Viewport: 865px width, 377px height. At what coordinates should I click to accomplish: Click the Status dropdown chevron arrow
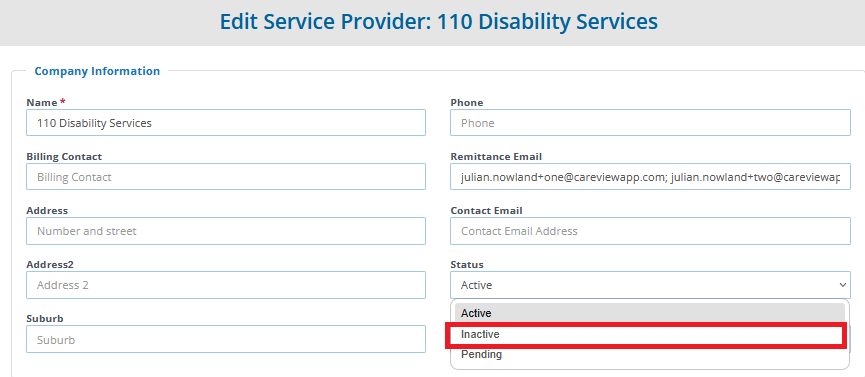click(x=842, y=285)
